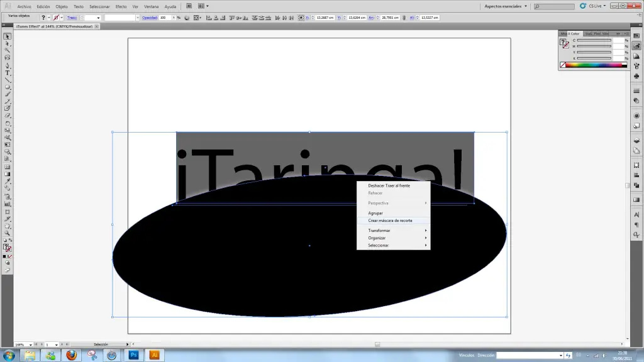The height and width of the screenshot is (362, 644).
Task: Toggle drawing mode button in toolbox
Action: point(8,263)
